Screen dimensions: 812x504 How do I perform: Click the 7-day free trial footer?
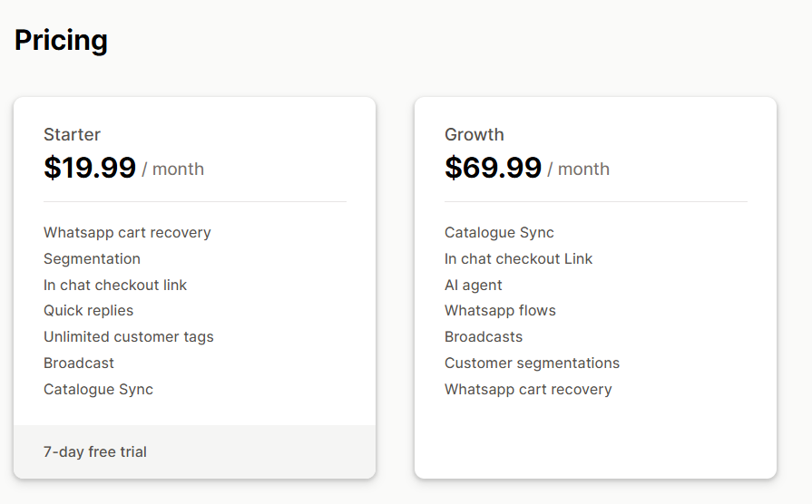point(95,451)
